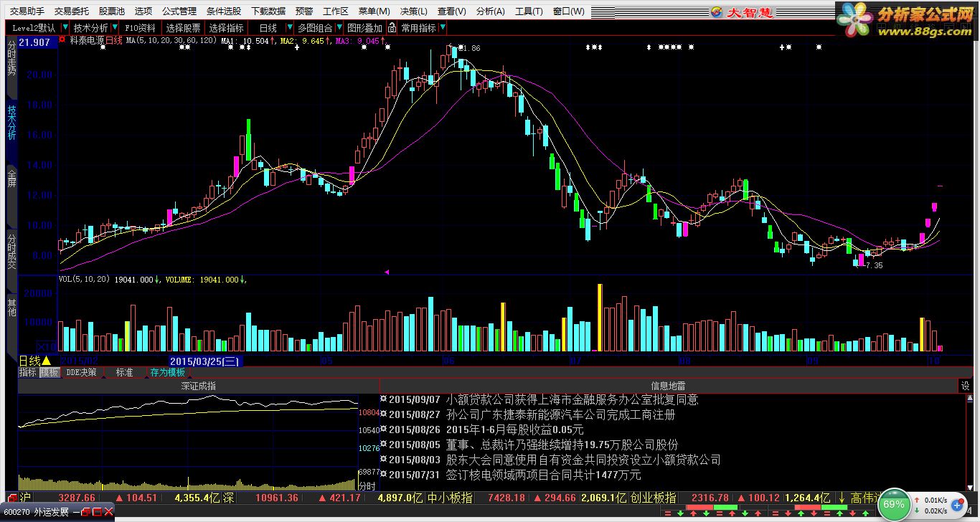Click the 图形叠加 button

coord(364,28)
